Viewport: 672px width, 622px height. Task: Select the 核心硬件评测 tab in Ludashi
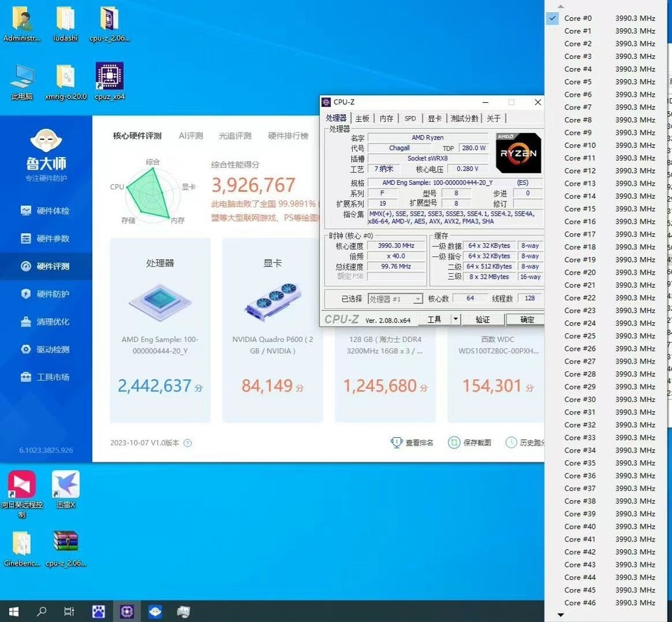[137, 136]
